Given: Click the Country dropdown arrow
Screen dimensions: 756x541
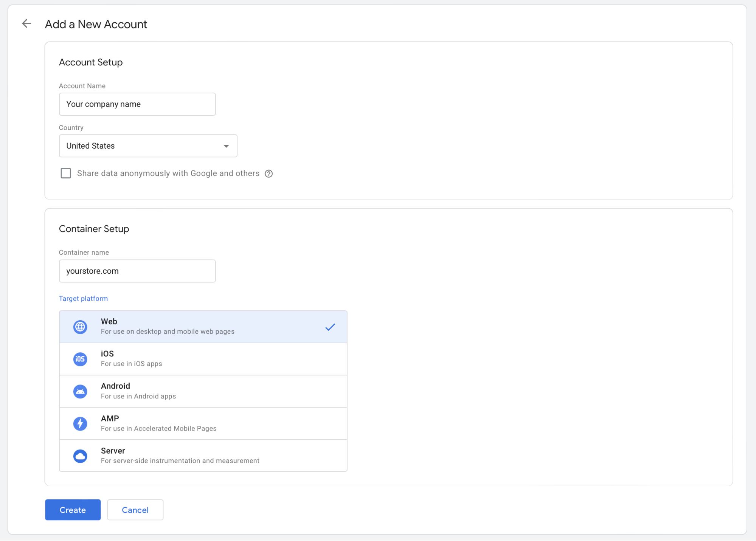Looking at the screenshot, I should (226, 146).
